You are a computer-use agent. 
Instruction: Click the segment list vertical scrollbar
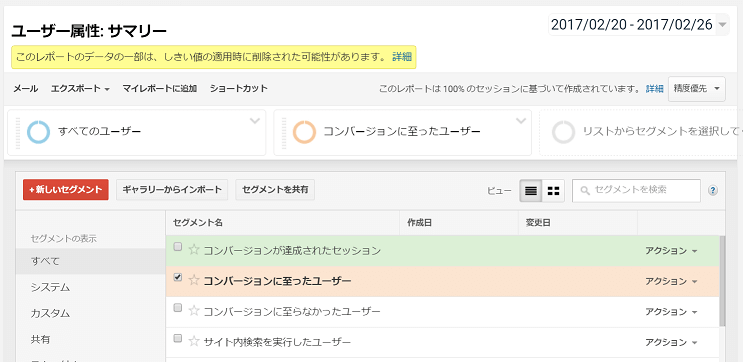point(722,281)
